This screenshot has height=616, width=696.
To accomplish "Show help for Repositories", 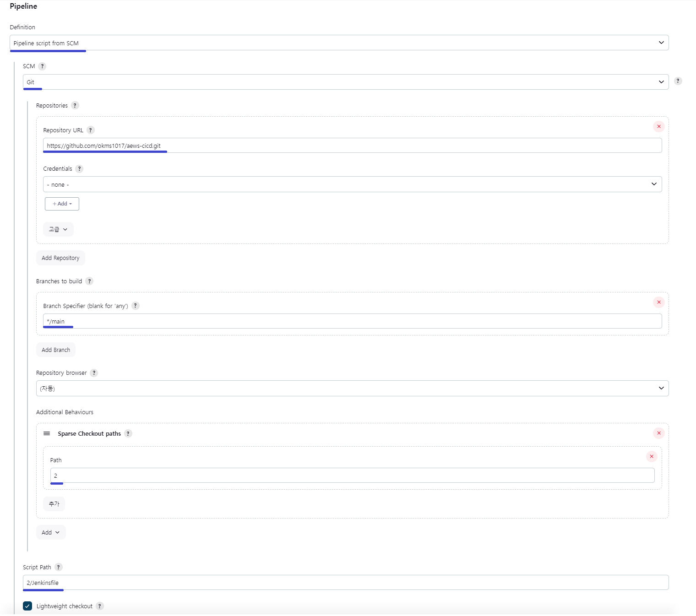I will click(75, 106).
